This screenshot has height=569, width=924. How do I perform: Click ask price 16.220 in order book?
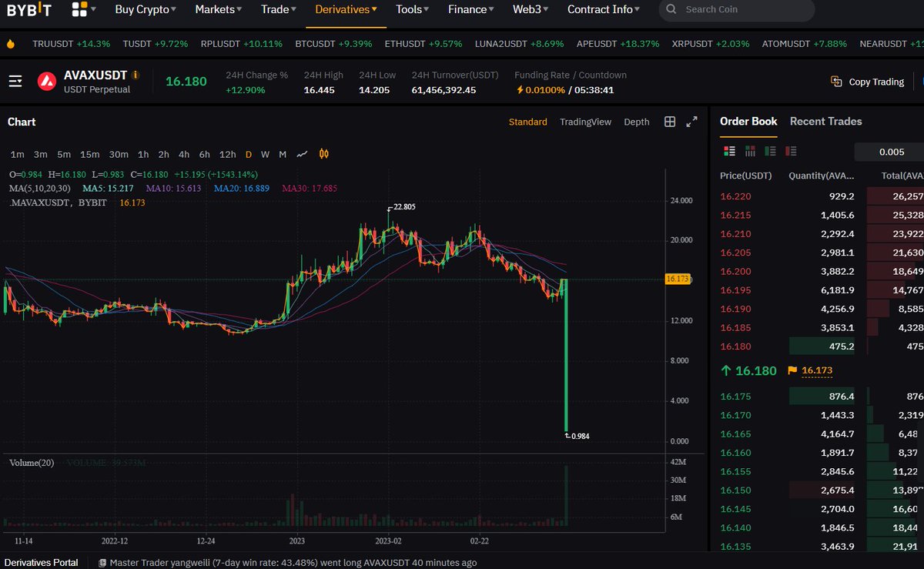[735, 196]
